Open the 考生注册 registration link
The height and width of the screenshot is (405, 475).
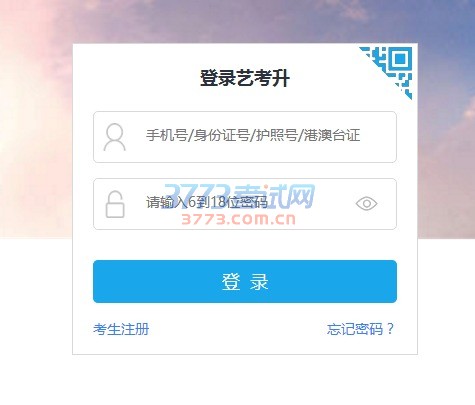121,329
